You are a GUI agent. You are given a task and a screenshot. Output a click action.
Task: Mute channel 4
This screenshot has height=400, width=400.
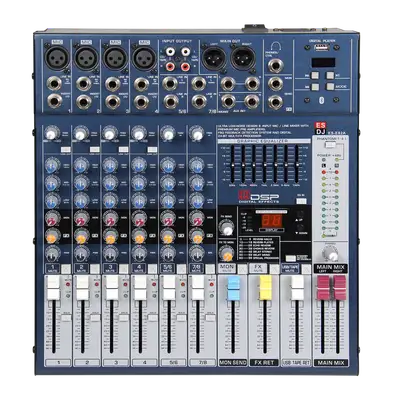tap(152, 269)
